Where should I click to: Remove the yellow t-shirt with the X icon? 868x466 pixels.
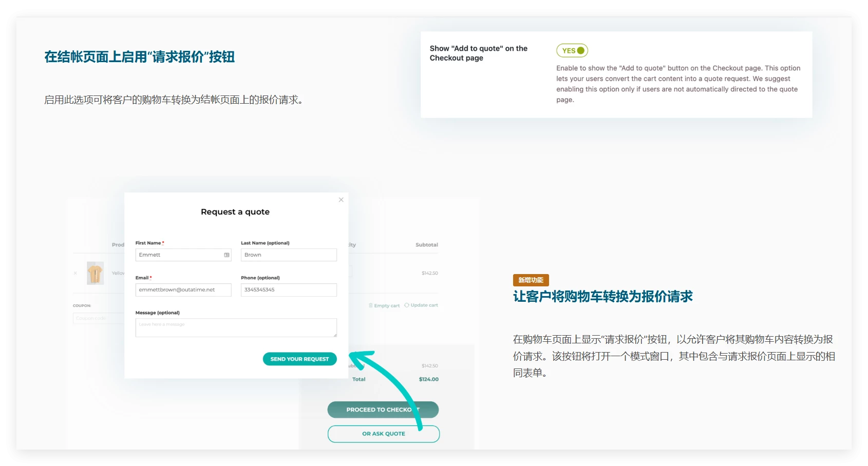[76, 273]
